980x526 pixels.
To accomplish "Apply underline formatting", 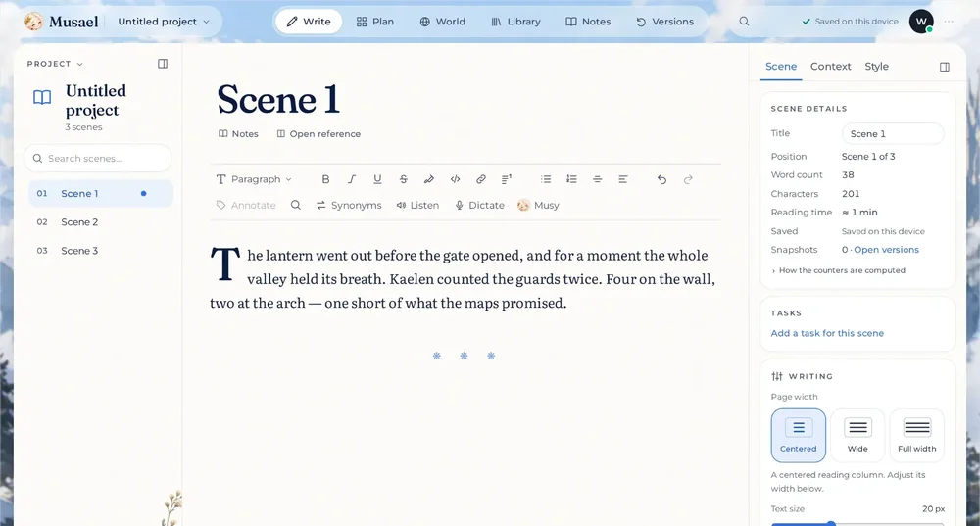I will click(x=377, y=179).
